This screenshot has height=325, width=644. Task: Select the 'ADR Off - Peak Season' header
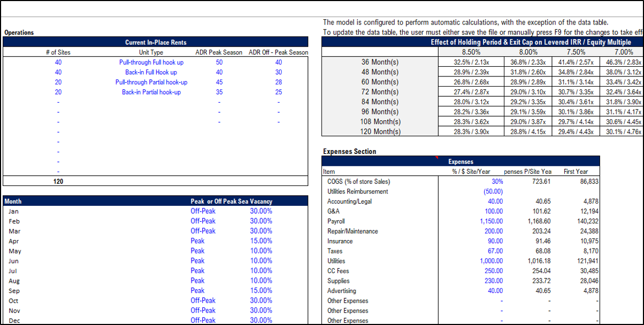click(278, 52)
